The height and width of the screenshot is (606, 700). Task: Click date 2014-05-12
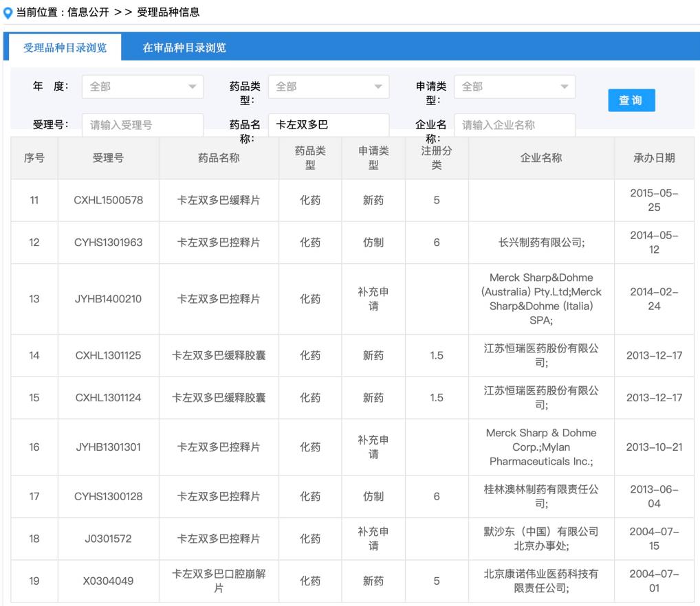pos(654,243)
